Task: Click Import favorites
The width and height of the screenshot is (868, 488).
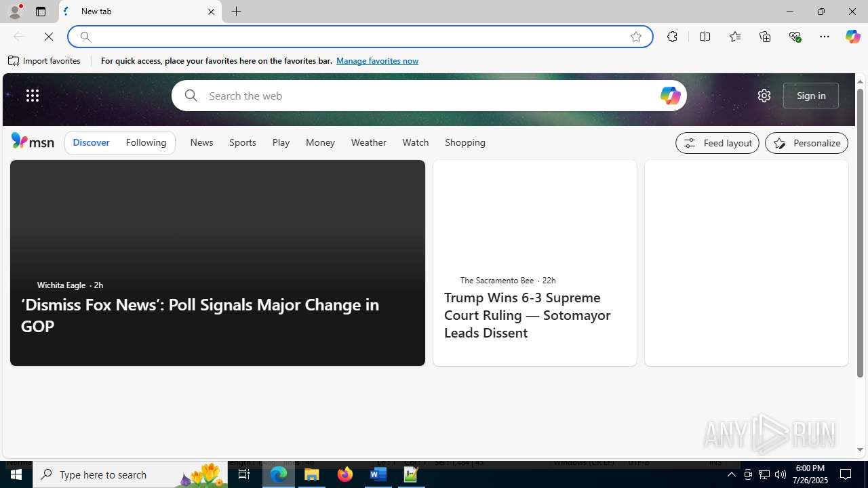Action: tap(45, 61)
